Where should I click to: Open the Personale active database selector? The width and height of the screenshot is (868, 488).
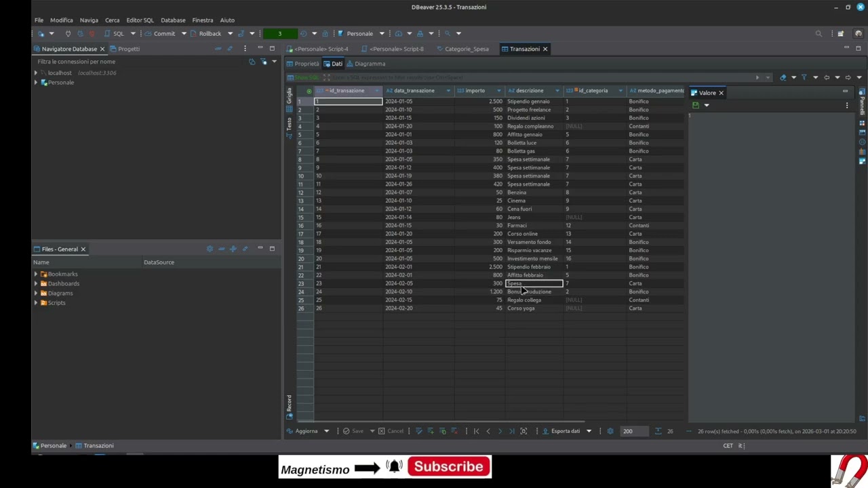(x=359, y=33)
